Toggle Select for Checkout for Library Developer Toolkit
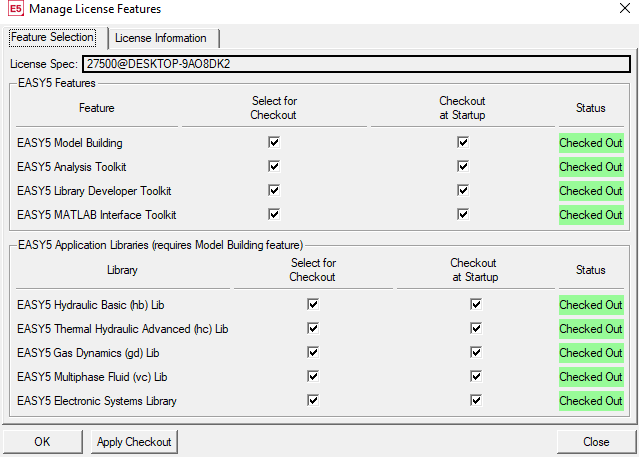Viewport: 639px width, 457px height. (x=274, y=190)
